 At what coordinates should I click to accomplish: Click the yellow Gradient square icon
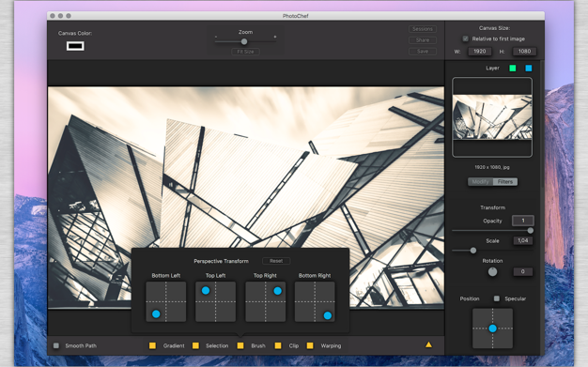(152, 345)
